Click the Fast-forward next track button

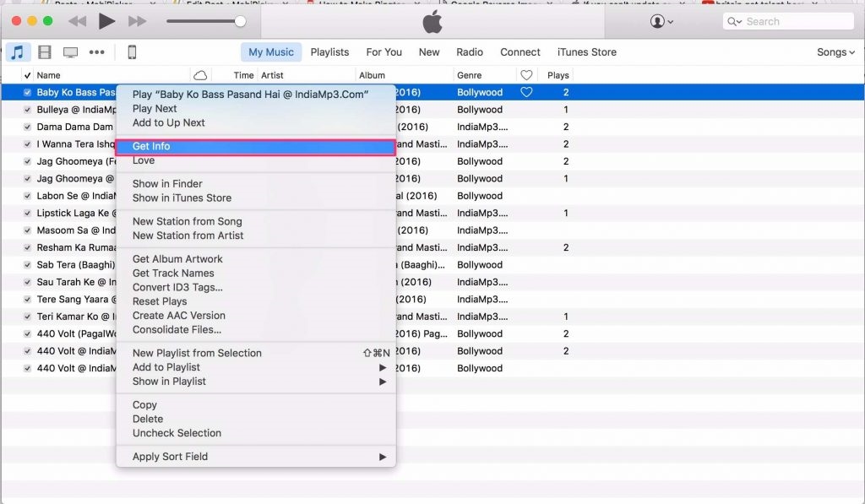pyautogui.click(x=138, y=21)
